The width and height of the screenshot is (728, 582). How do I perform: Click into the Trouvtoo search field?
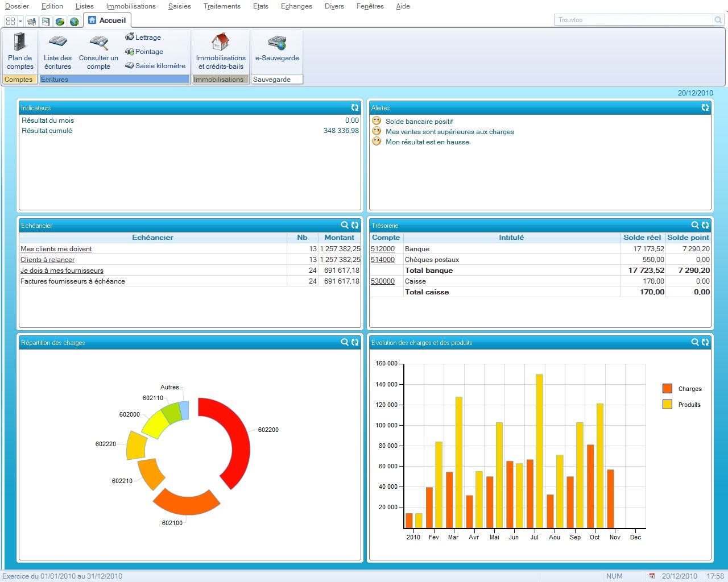[x=632, y=20]
